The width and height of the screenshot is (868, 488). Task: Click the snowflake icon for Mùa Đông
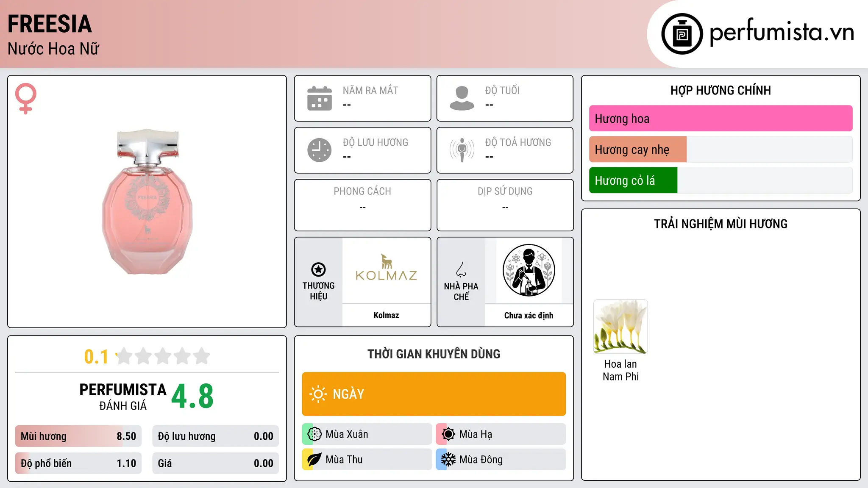tap(448, 460)
